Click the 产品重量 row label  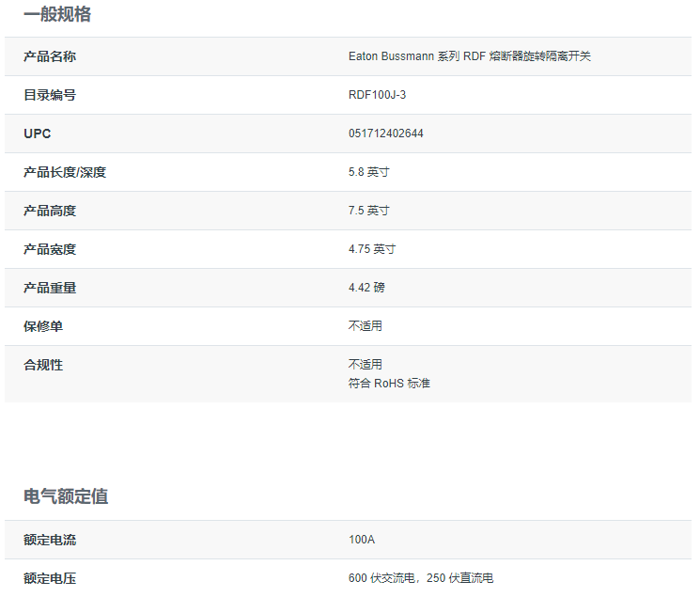pyautogui.click(x=50, y=288)
